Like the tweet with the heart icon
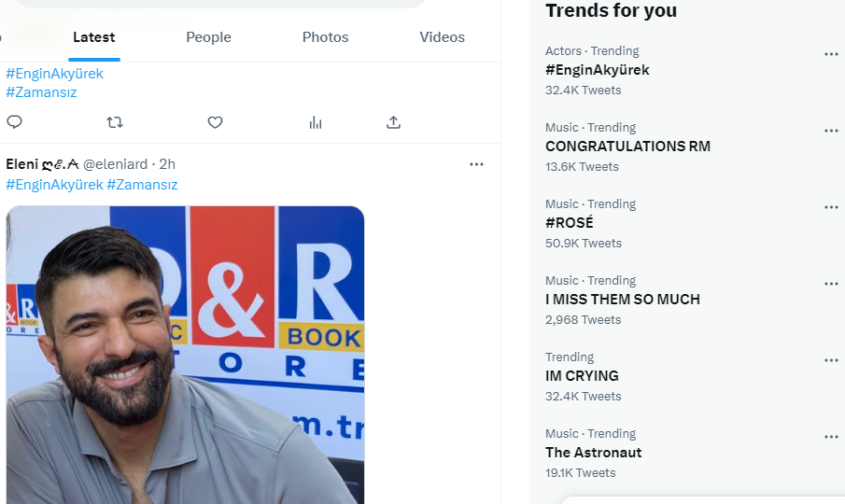This screenshot has height=504, width=845. 215,122
